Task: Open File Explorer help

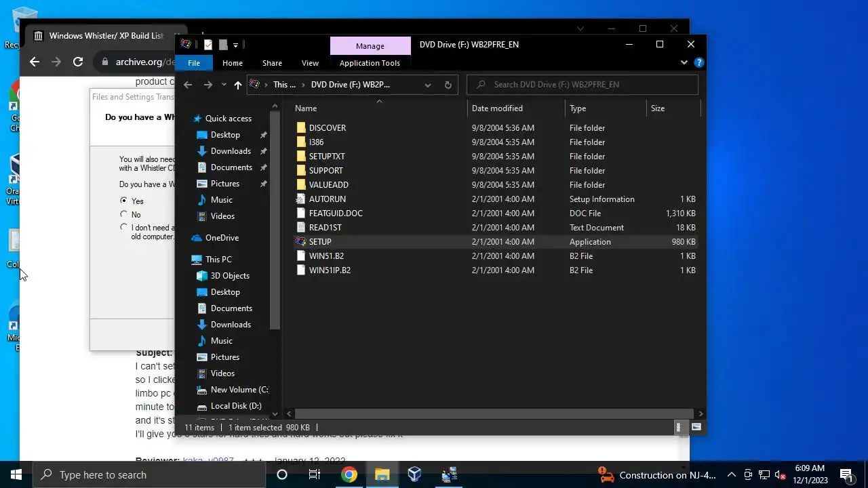Action: (x=699, y=62)
